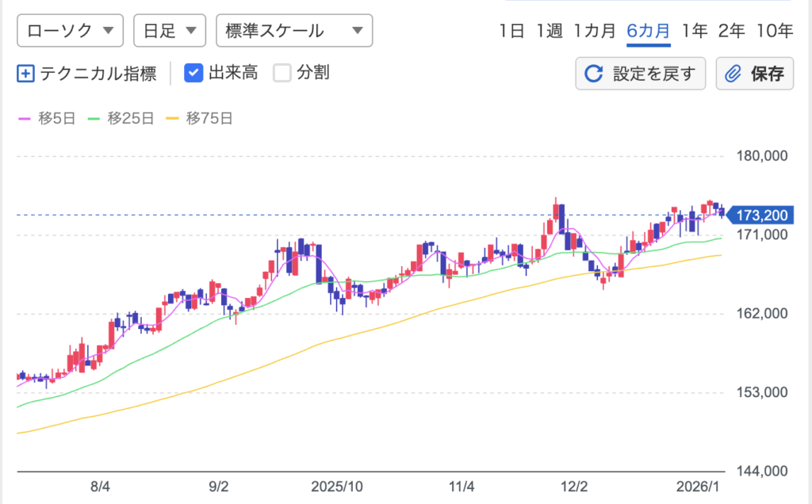Click the 173,200 current price tag
Screen dimensions: 812x504
[x=760, y=215]
